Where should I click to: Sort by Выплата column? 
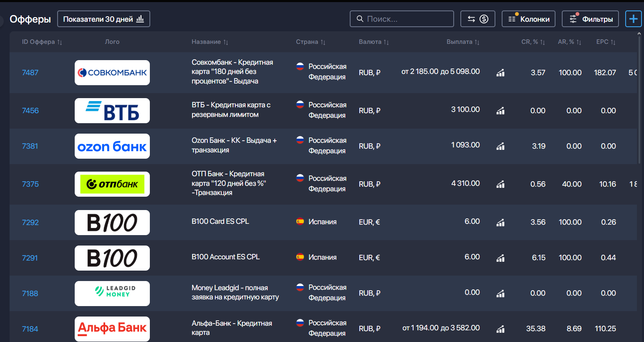[x=463, y=42]
